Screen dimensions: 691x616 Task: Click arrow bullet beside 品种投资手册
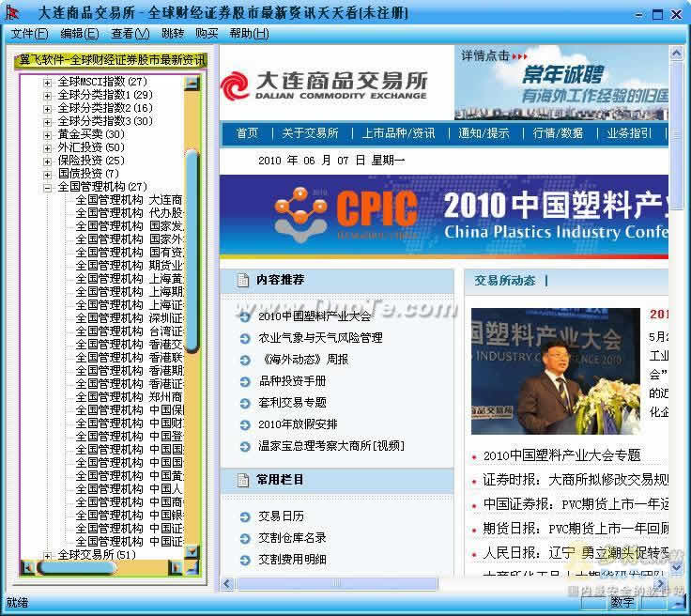click(245, 381)
